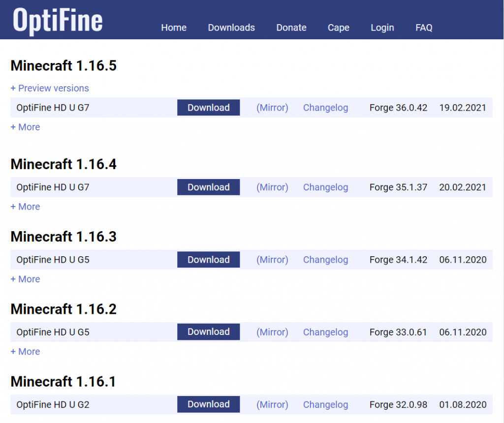Image resolution: width=504 pixels, height=423 pixels.
Task: Open the Login page
Action: coord(382,28)
